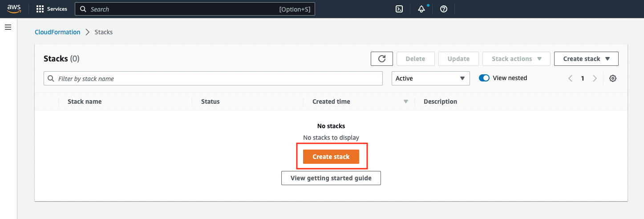
Task: Sort by the Stack name column header
Action: 85,101
